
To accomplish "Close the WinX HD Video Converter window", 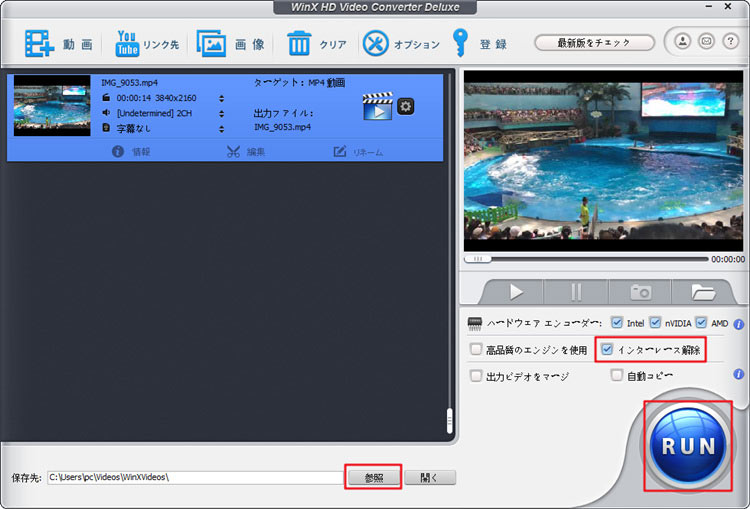I will [x=728, y=6].
